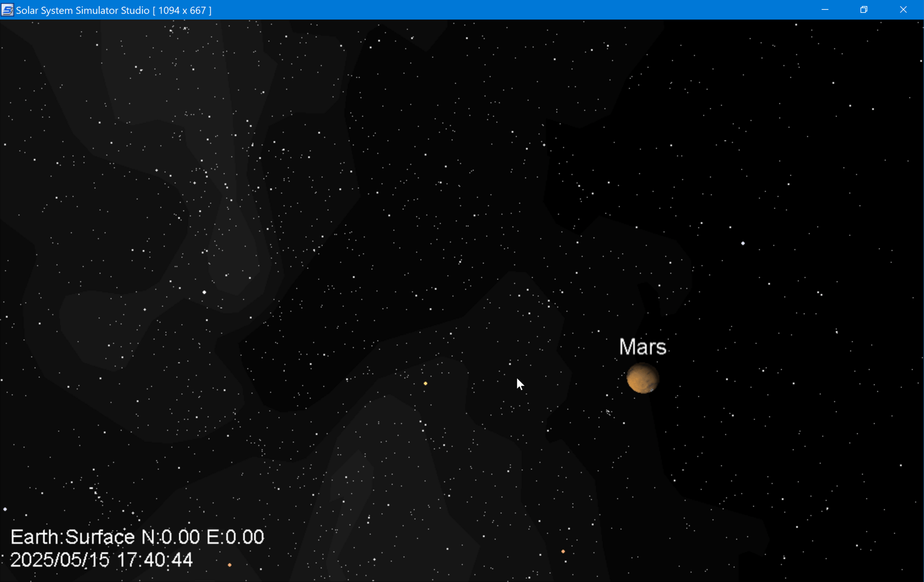Viewport: 924px width, 582px height.
Task: Click the small star cluster below-left of Mars
Action: (x=608, y=413)
